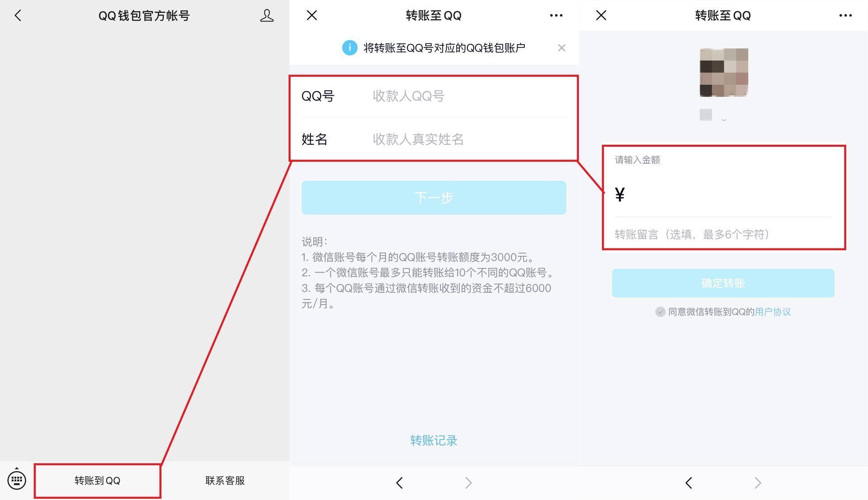This screenshot has height=500, width=868.
Task: Tap the 下一步 button
Action: click(434, 197)
